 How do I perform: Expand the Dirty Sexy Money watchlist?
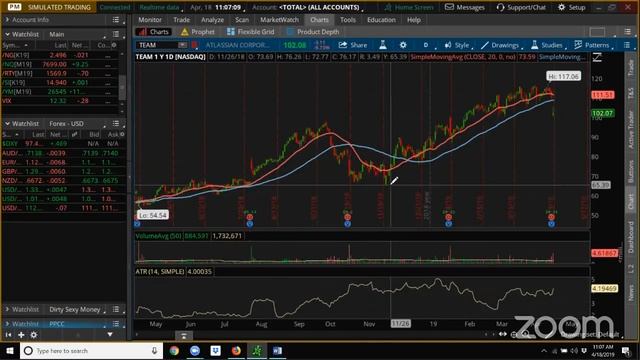[x=7, y=309]
